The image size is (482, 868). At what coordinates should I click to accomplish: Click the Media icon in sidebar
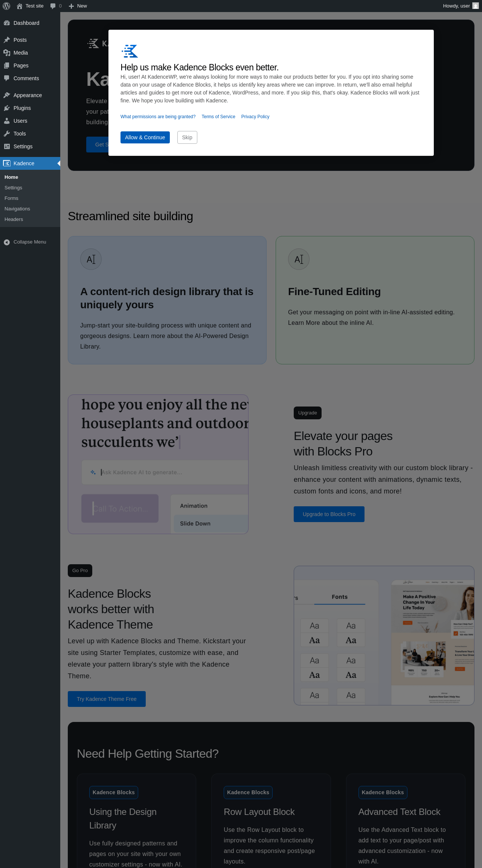[x=7, y=53]
